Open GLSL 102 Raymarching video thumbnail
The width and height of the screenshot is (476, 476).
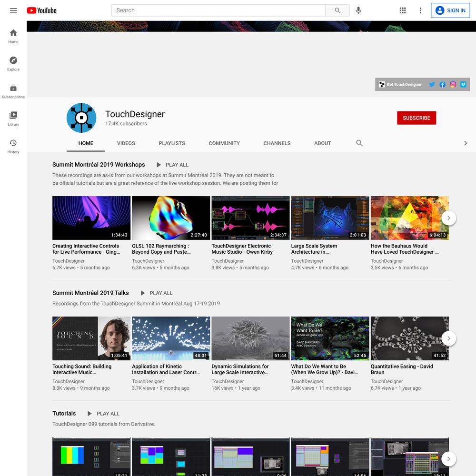coord(171,218)
